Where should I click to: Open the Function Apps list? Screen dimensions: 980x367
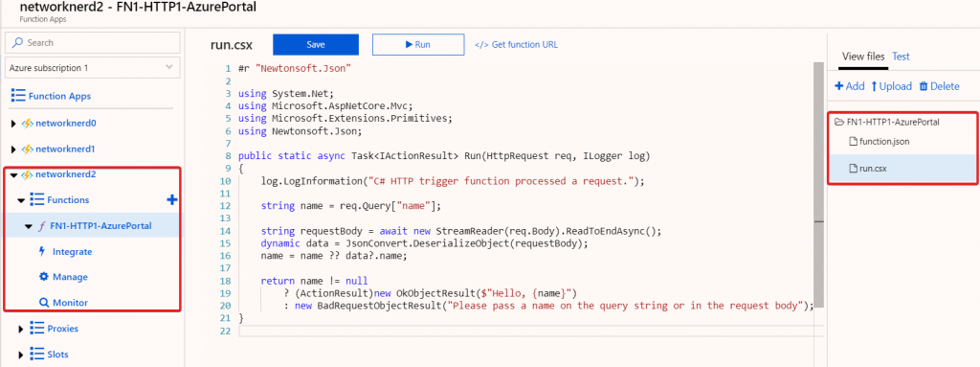point(59,96)
